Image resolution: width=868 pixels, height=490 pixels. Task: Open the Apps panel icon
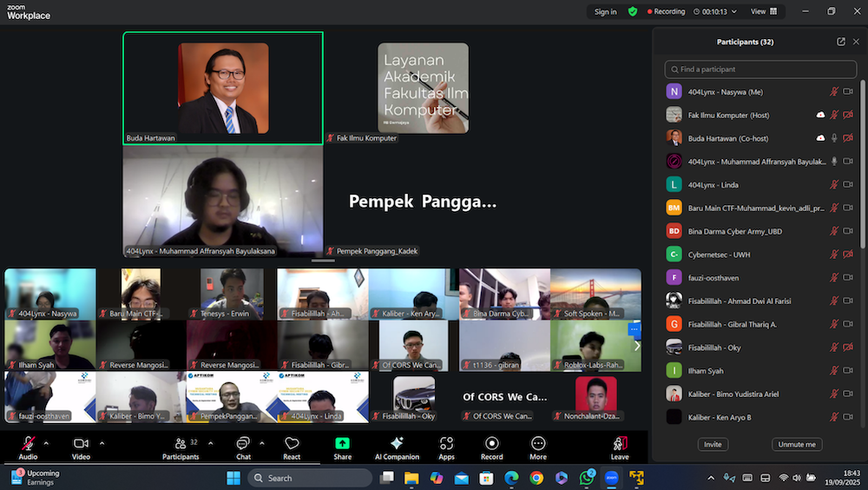tap(446, 447)
